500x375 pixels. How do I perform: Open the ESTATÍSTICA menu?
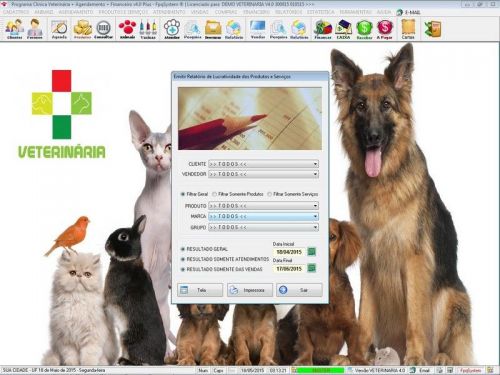click(x=321, y=12)
